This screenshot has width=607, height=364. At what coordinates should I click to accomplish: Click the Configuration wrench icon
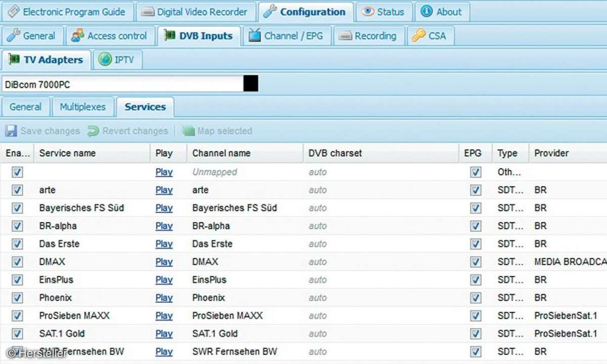[270, 12]
